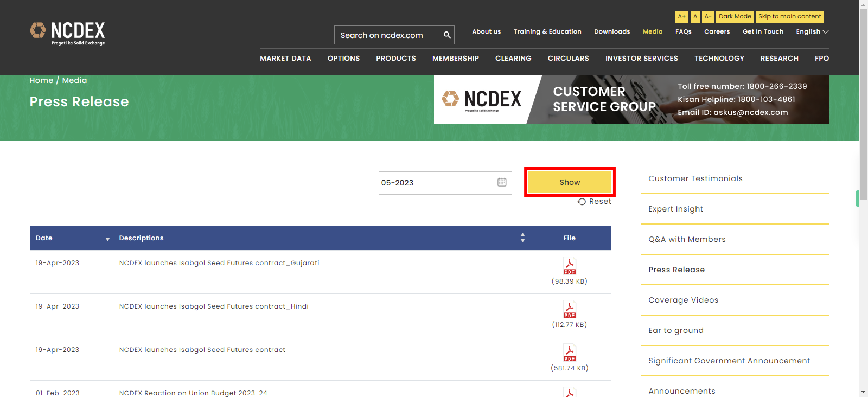Click the File column header
Image resolution: width=868 pixels, height=397 pixels.
pyautogui.click(x=570, y=238)
